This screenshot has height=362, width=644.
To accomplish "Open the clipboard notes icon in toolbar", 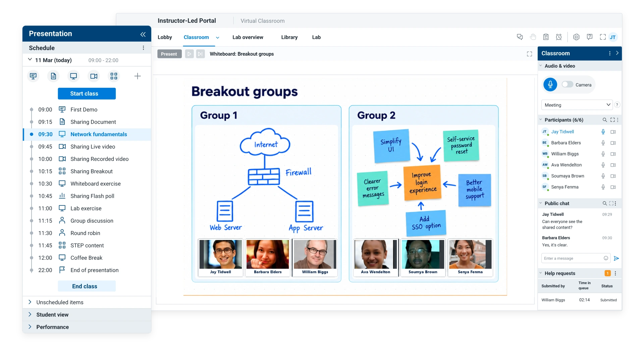I will 546,37.
